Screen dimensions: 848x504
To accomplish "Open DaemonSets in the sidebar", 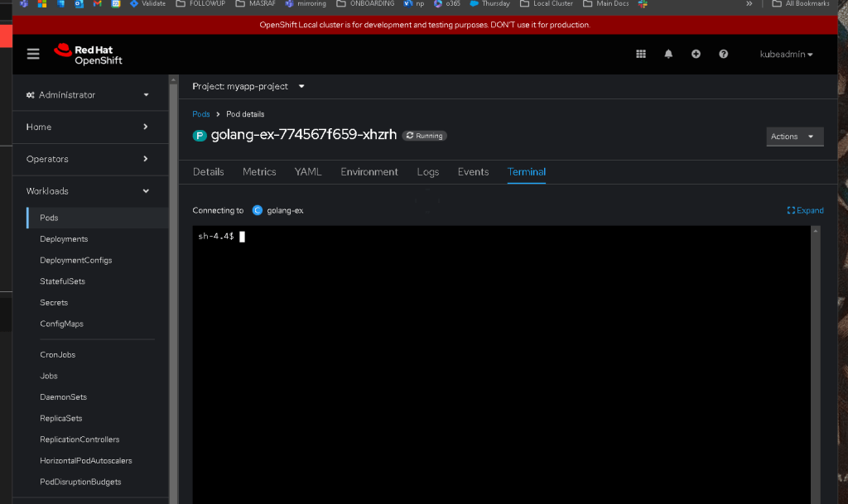I will (x=63, y=397).
